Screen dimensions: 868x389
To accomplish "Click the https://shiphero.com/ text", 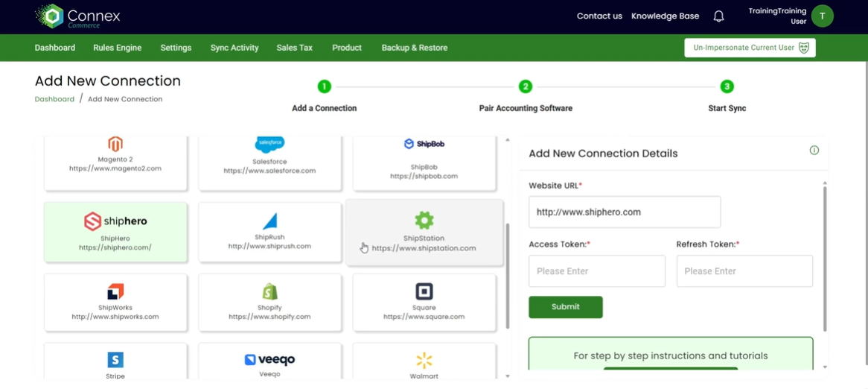I will [115, 247].
